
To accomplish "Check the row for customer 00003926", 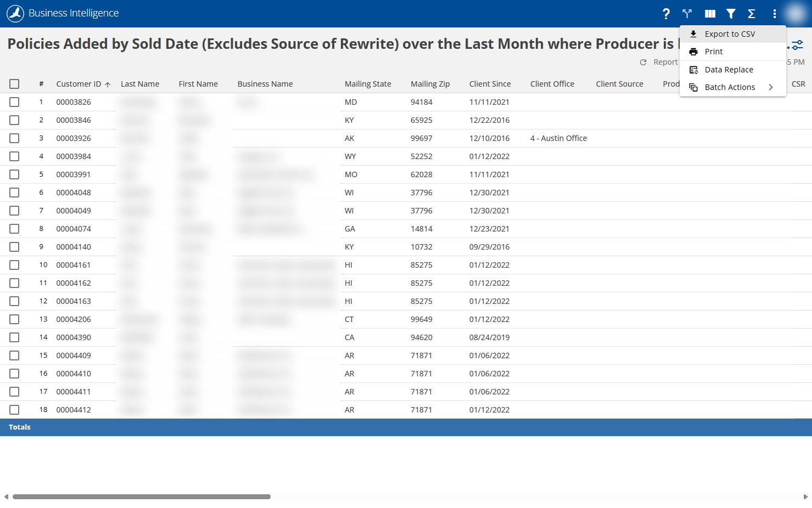I will 14,138.
